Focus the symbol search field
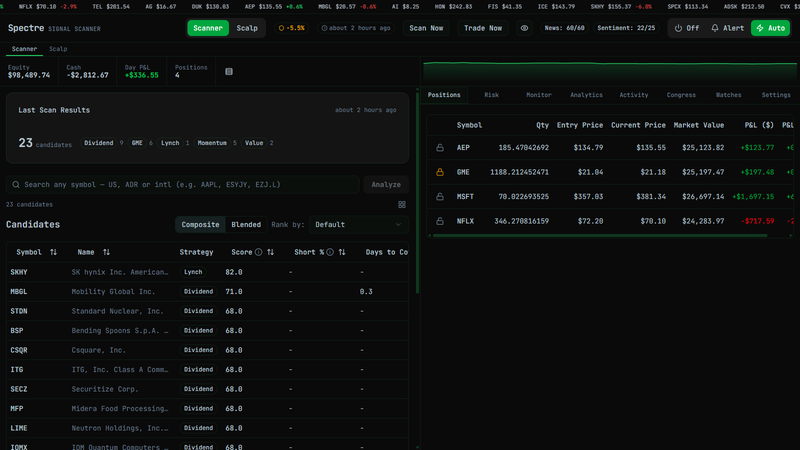800x450 pixels. (183, 185)
